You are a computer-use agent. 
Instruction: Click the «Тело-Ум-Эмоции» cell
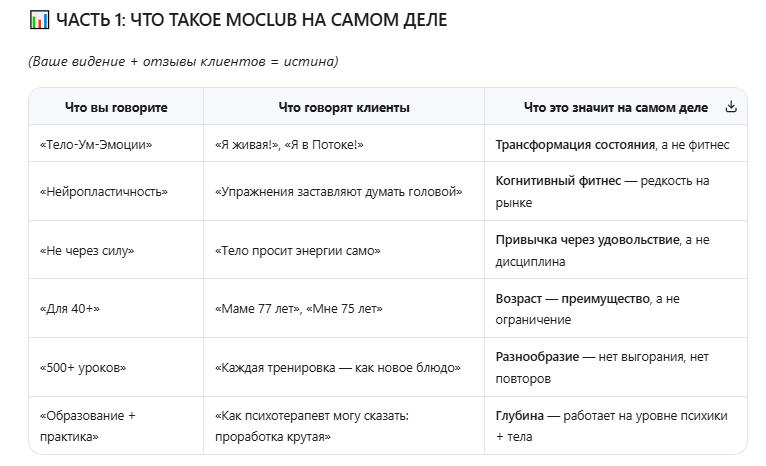tap(96, 145)
